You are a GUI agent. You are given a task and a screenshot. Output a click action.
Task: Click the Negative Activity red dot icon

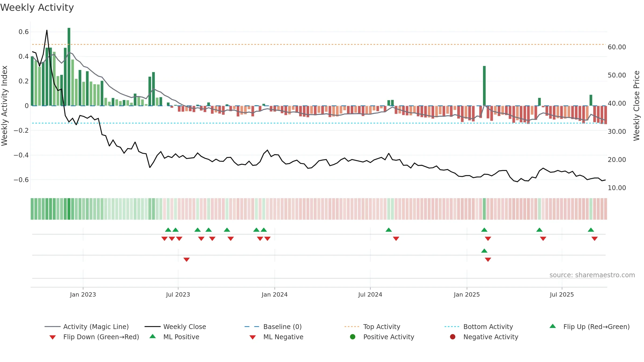click(x=453, y=337)
